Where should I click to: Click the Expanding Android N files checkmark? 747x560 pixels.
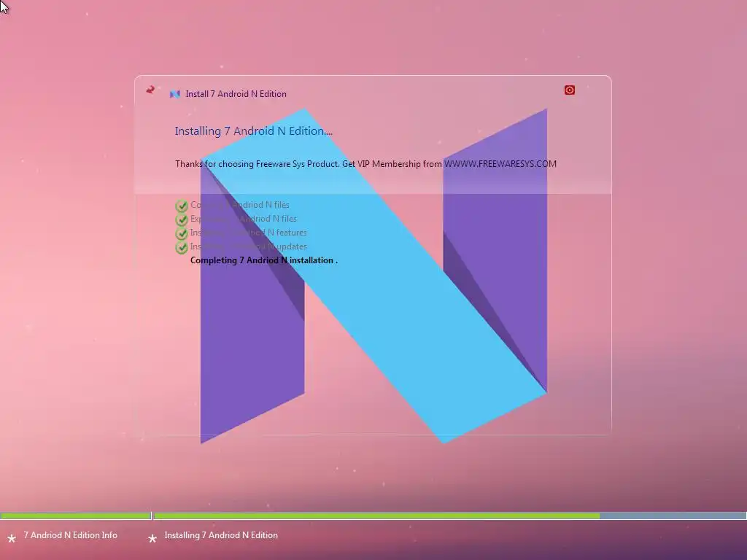pos(182,219)
